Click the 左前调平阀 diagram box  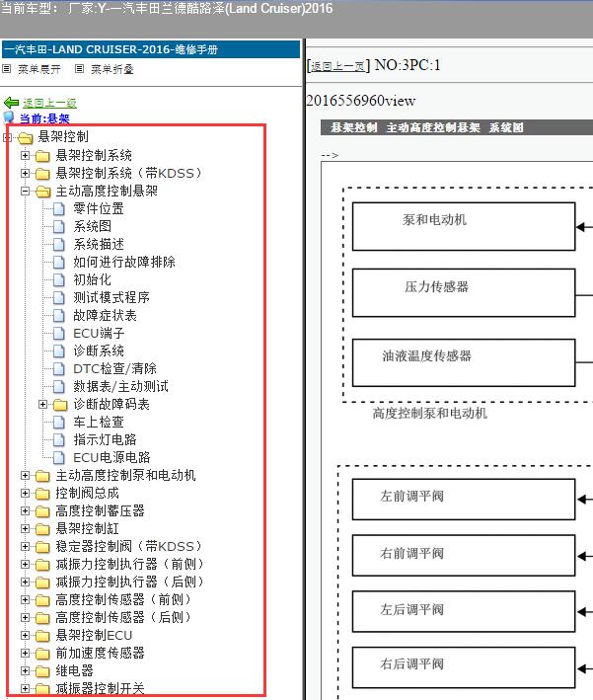click(464, 500)
